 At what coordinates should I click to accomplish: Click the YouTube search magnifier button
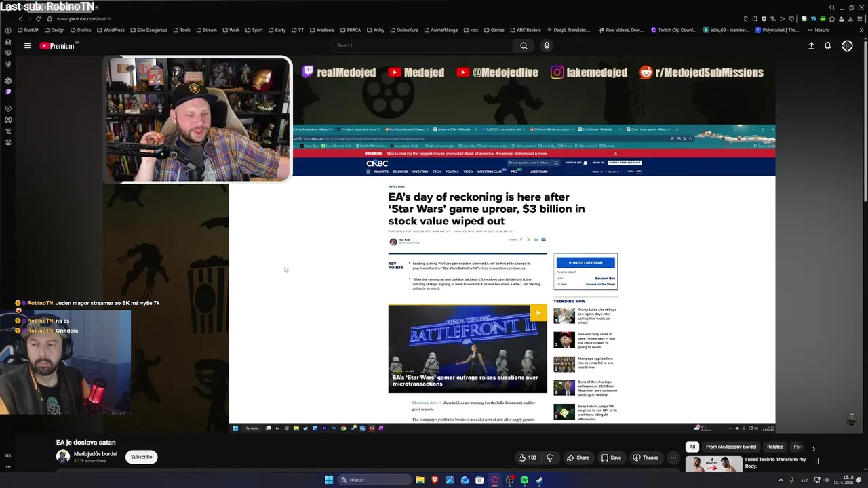coord(524,45)
